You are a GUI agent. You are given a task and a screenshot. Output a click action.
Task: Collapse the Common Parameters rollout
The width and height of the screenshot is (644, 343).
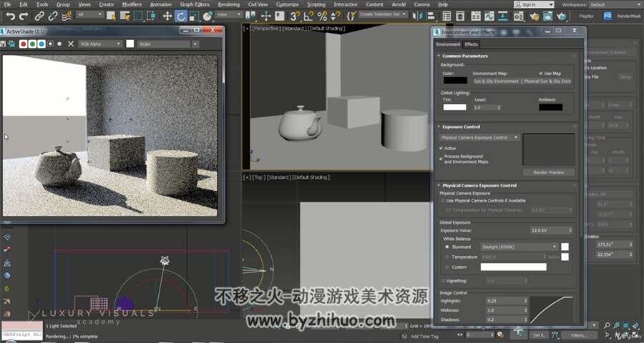tap(465, 56)
